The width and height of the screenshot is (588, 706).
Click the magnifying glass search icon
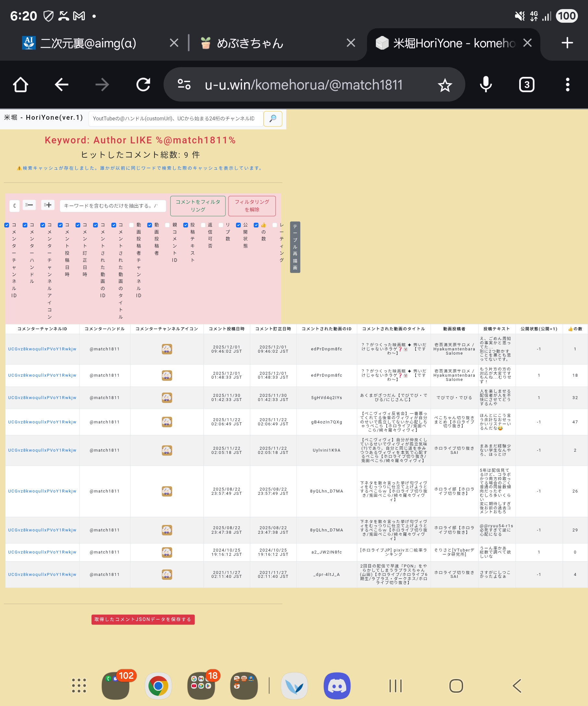coord(273,119)
